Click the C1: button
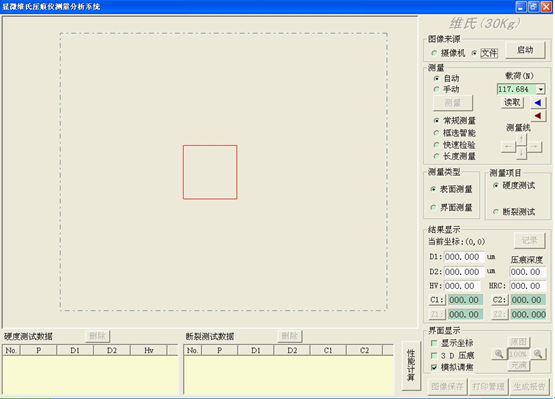The image size is (555, 399). (x=437, y=300)
